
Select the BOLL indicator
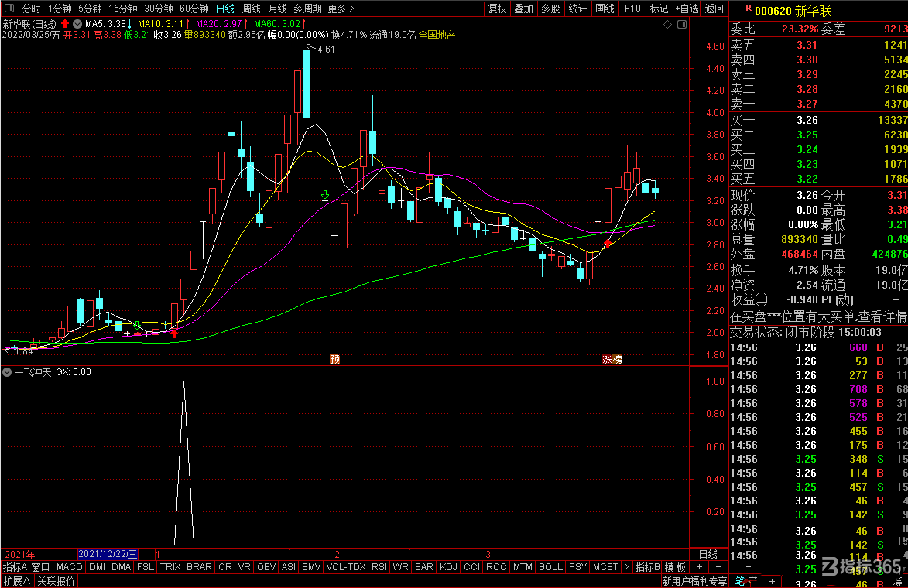(550, 567)
